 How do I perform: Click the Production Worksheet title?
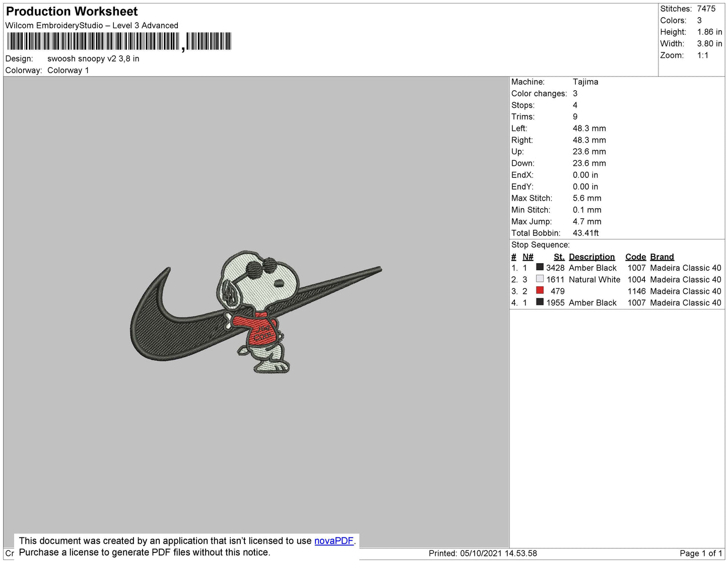click(x=72, y=12)
